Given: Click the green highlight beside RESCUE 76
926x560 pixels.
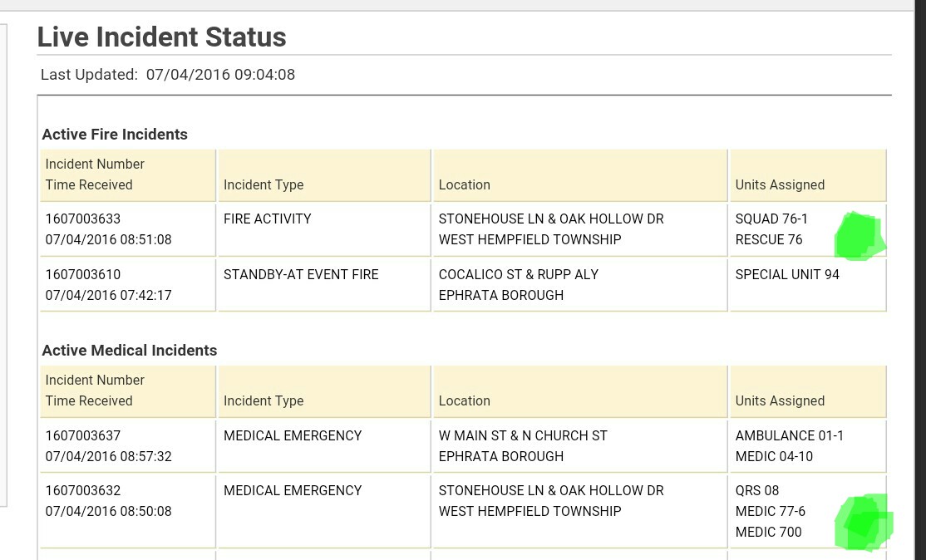Looking at the screenshot, I should point(858,236).
